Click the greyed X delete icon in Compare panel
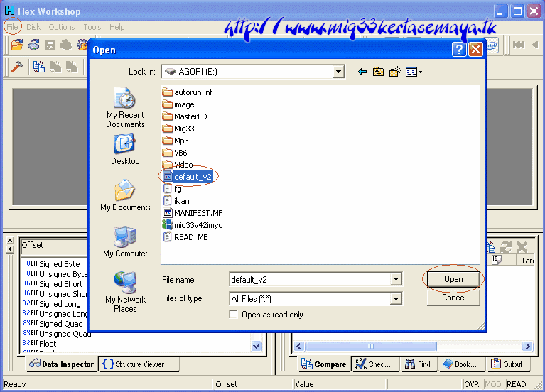545x392 pixels. tap(522, 247)
